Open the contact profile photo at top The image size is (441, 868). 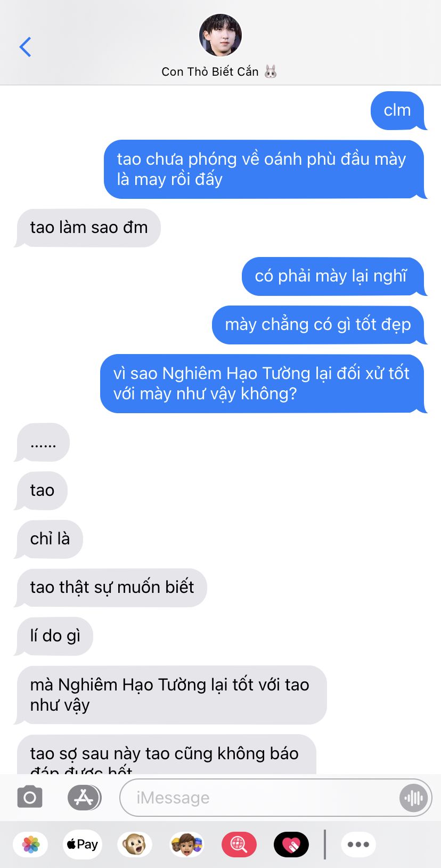click(220, 36)
